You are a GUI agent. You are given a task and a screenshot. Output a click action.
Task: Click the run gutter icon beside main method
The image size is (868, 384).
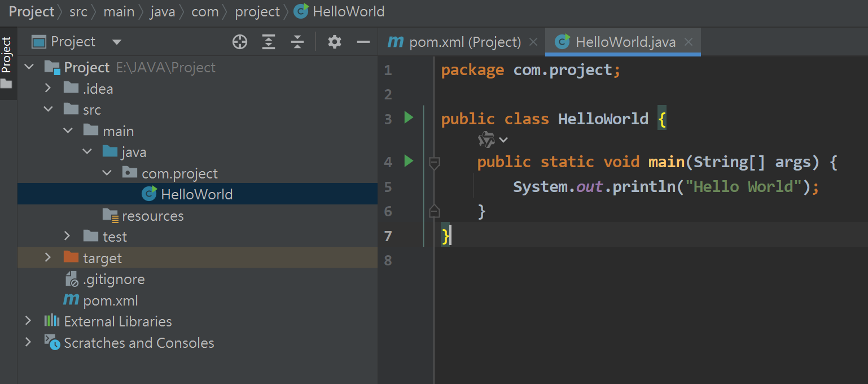point(409,162)
